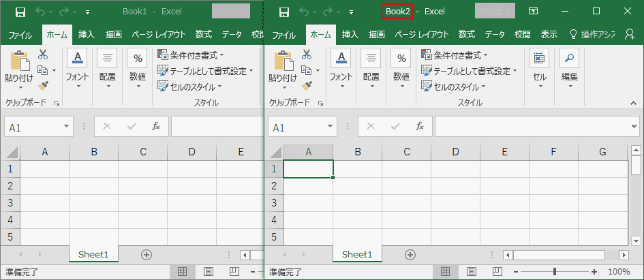
Task: Click the zoom slider handle in Book2
Action: pyautogui.click(x=555, y=271)
